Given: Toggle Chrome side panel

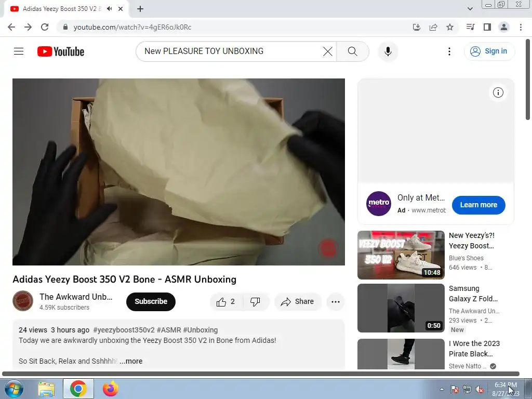Looking at the screenshot, I should point(487,27).
